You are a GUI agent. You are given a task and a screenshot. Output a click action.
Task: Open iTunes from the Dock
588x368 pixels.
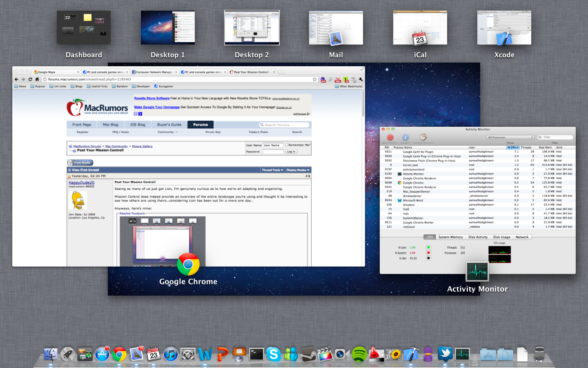click(x=171, y=354)
